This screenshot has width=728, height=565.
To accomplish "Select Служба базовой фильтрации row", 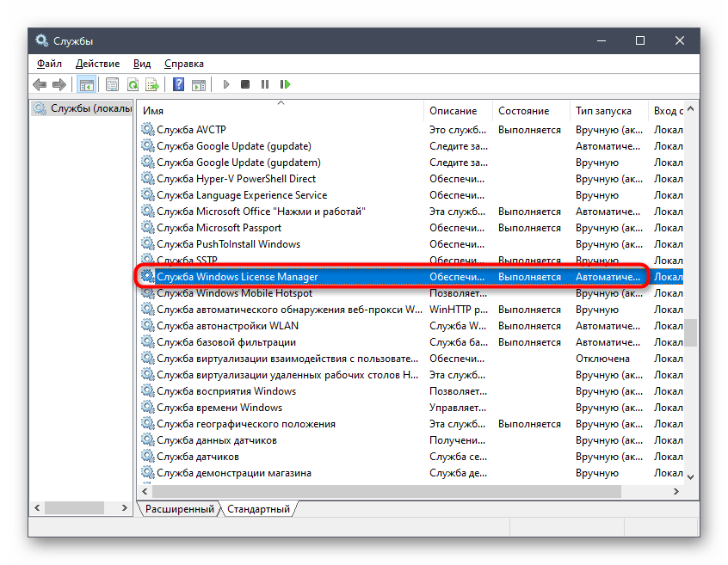I will pyautogui.click(x=411, y=342).
